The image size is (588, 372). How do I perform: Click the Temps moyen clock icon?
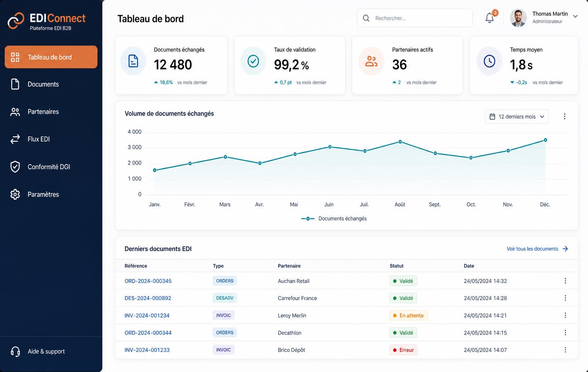point(489,61)
